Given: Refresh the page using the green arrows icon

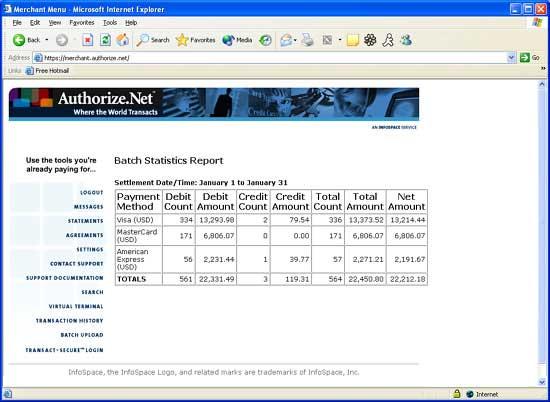Looking at the screenshot, I should pos(105,40).
